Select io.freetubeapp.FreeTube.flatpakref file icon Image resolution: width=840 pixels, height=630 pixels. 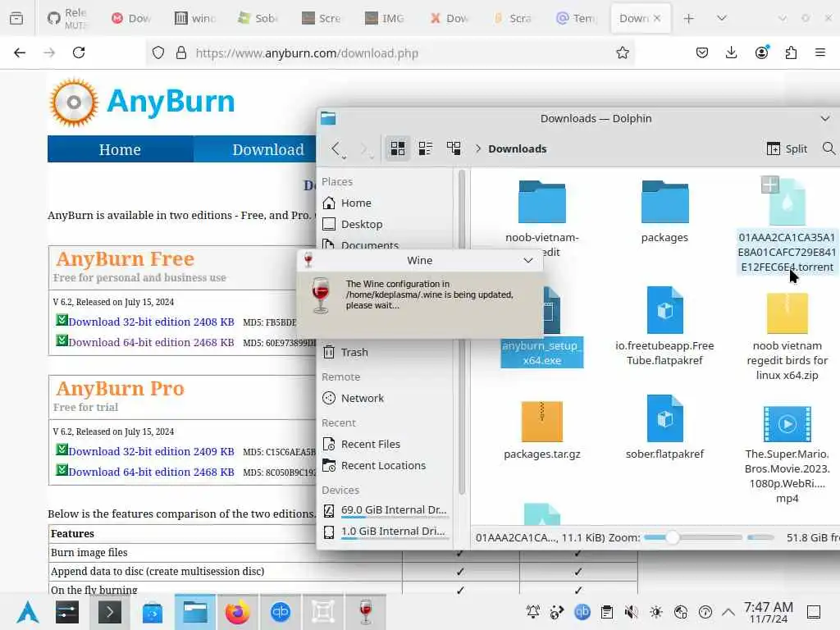(x=664, y=310)
